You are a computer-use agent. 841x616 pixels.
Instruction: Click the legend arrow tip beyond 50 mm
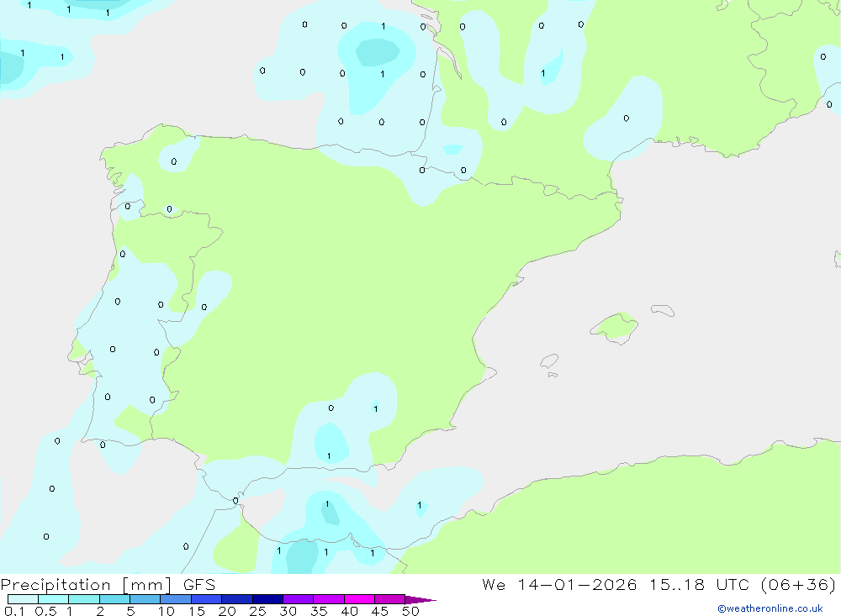pos(421,600)
